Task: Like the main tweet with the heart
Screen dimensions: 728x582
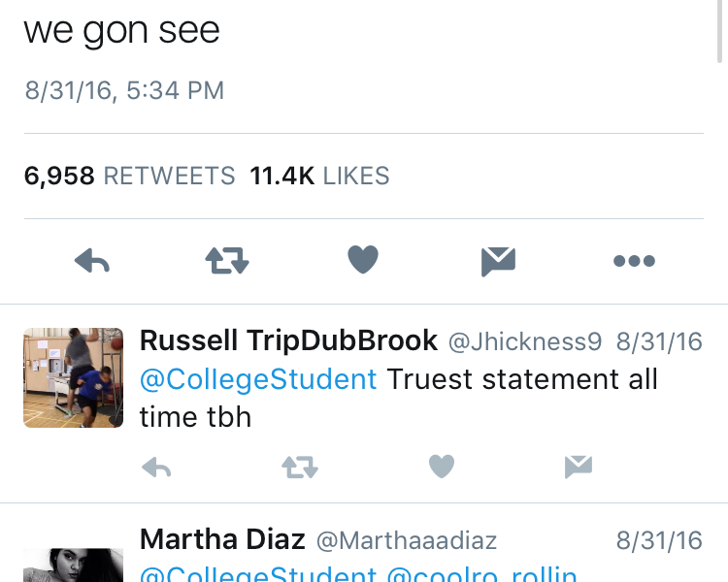Action: [362, 260]
